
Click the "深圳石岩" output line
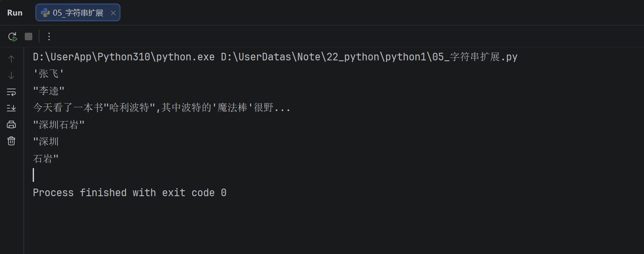(59, 125)
